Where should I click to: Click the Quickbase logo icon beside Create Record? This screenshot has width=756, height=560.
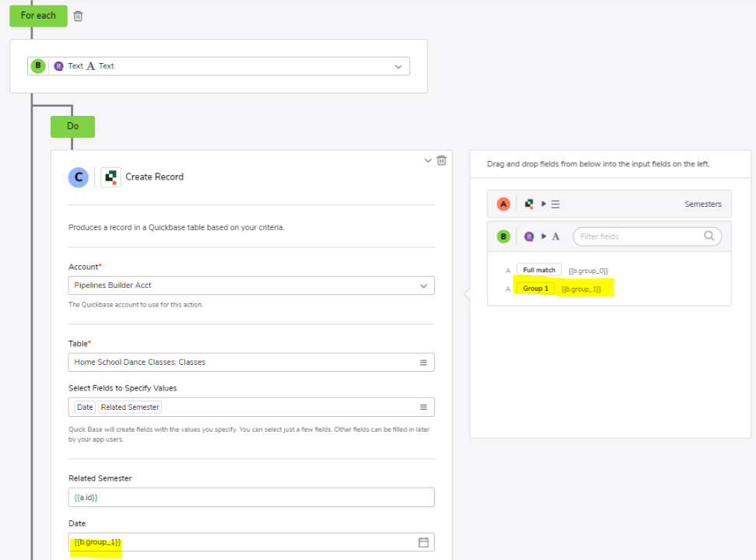(x=111, y=177)
